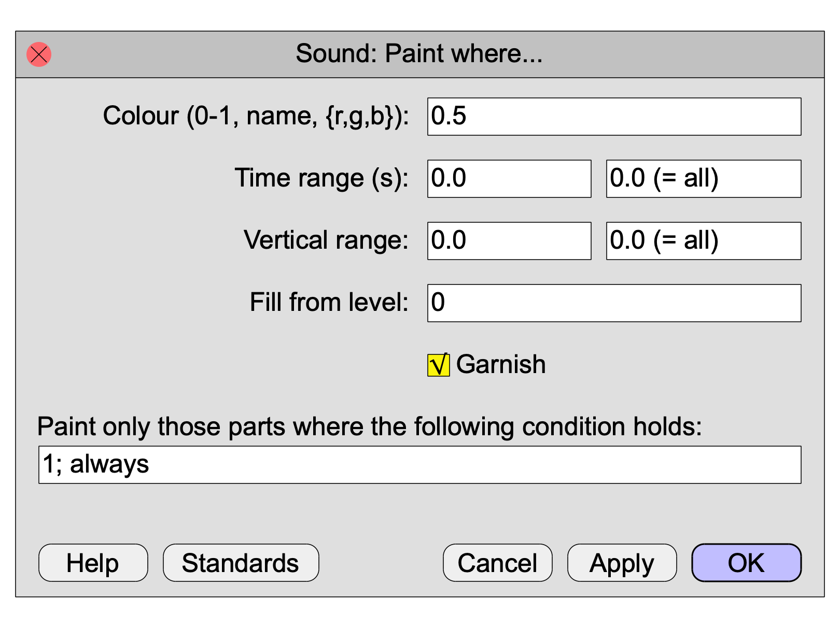This screenshot has width=840, height=628.
Task: Focus the Vertical range upper bound field
Action: click(704, 241)
